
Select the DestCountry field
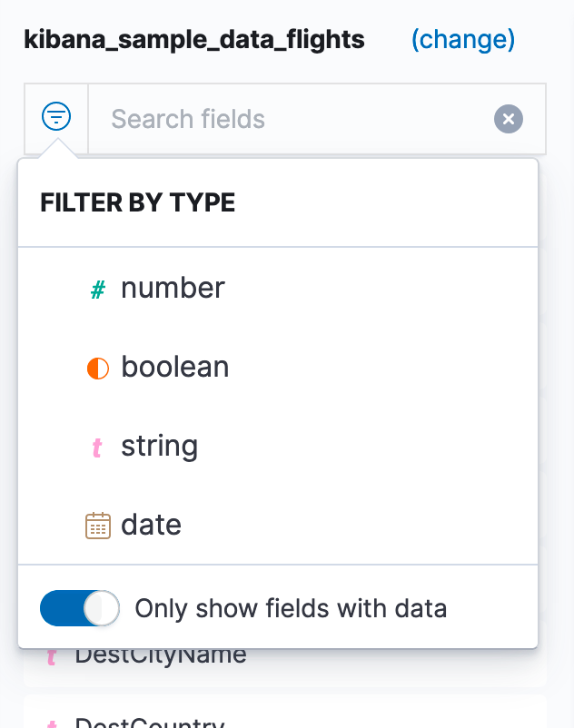(x=284, y=713)
